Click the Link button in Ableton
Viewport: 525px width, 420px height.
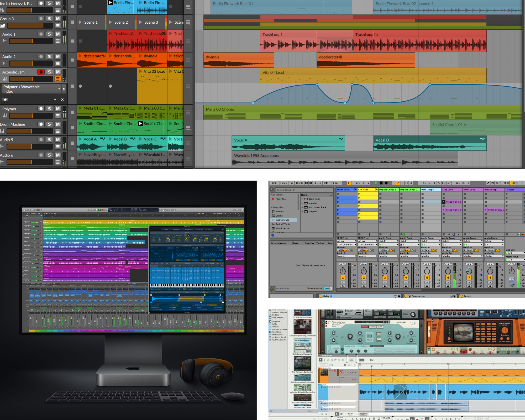coord(274,183)
